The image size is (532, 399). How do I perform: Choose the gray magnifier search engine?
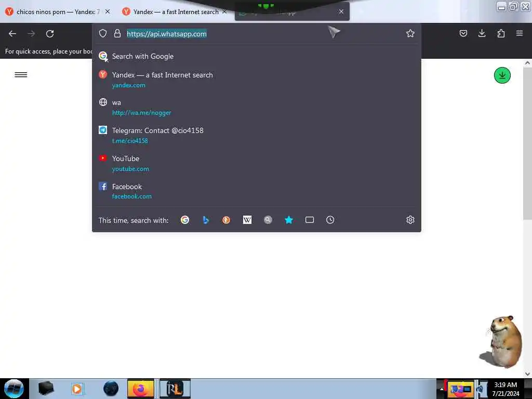268,220
